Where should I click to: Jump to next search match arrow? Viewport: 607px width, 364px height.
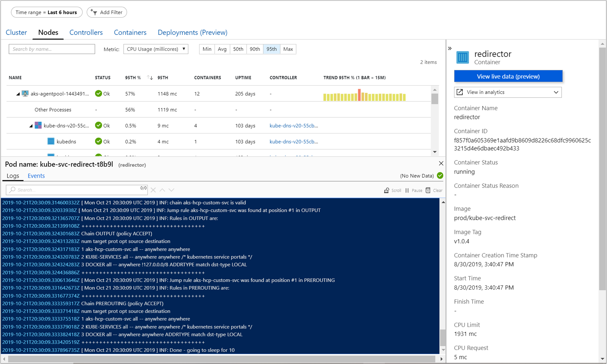[x=172, y=190]
